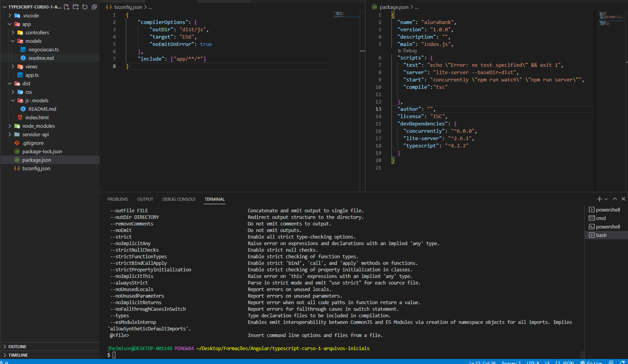Open the terminal launch profile dropdown

606,199
